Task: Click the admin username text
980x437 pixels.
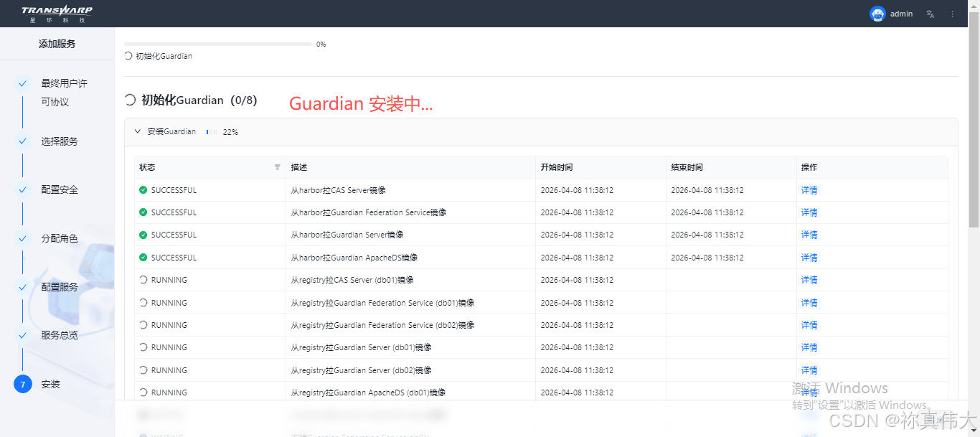Action: click(x=901, y=14)
